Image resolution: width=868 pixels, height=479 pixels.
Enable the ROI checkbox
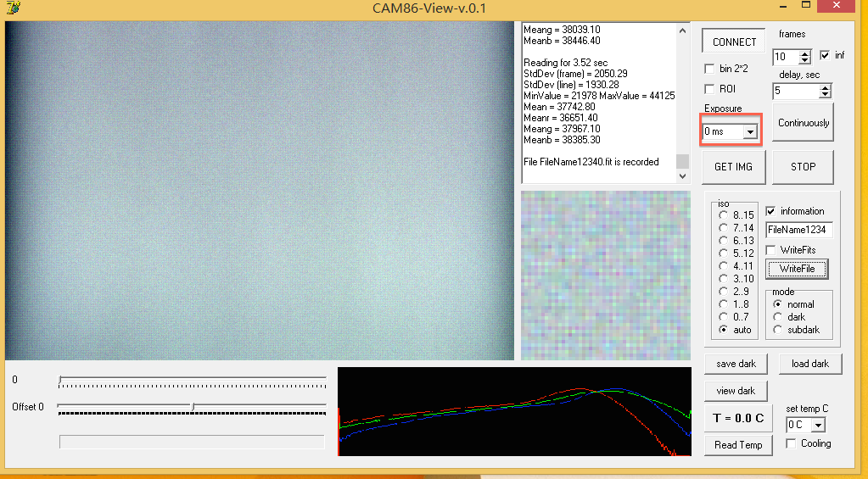(709, 89)
